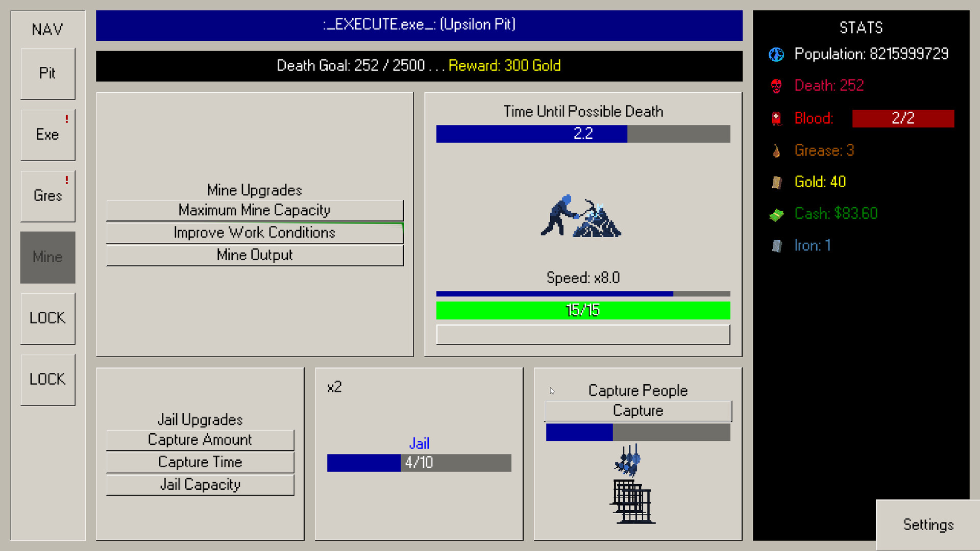This screenshot has height=551, width=980.
Task: Click the Grease droplet icon
Action: click(x=776, y=151)
